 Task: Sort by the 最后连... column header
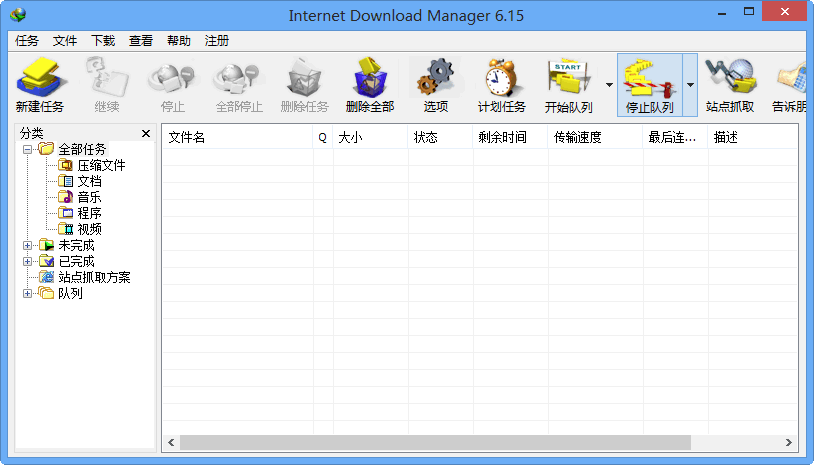pos(675,138)
